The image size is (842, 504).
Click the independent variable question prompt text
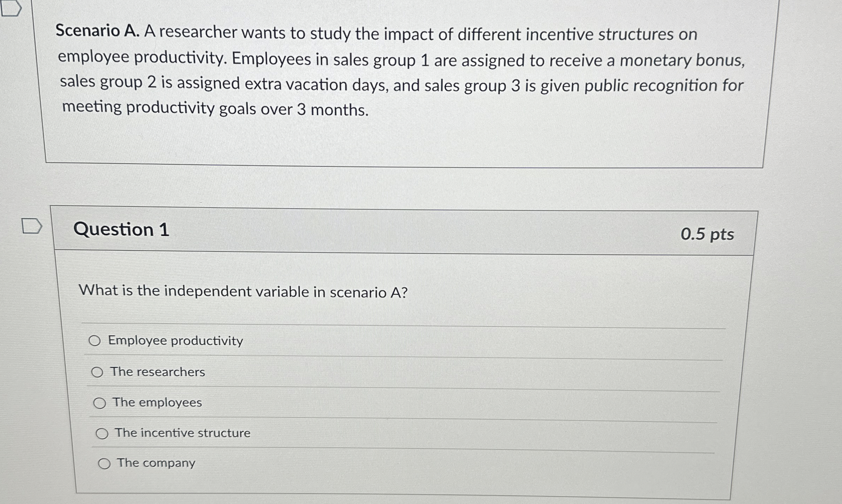tap(243, 291)
